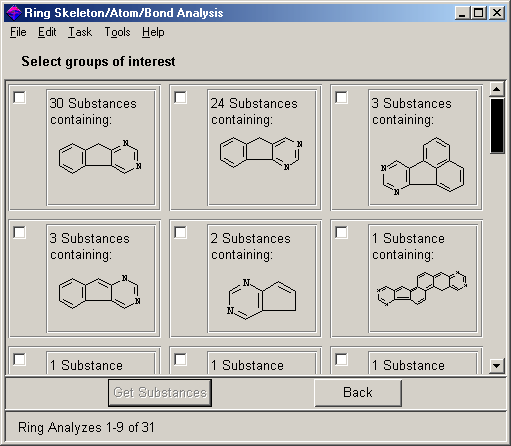Screen dimensions: 511x446
Task: Click the long polycyclic 1 Substance structure
Action: click(422, 288)
